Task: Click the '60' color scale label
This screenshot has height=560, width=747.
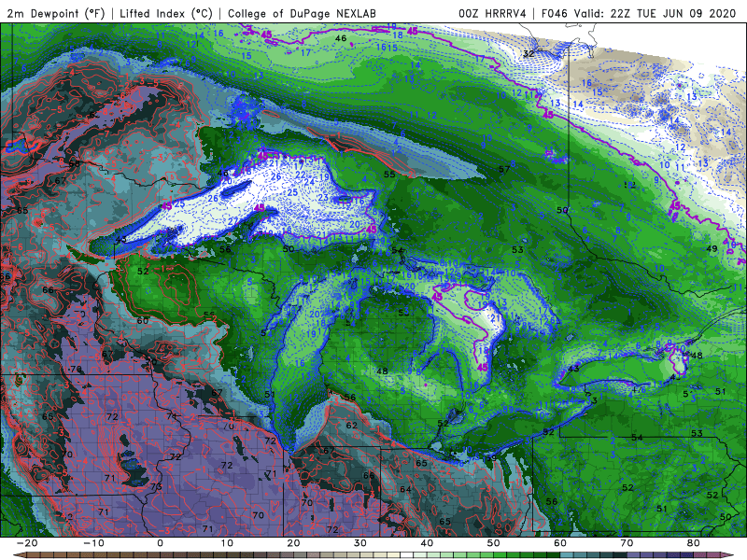Action: click(560, 543)
